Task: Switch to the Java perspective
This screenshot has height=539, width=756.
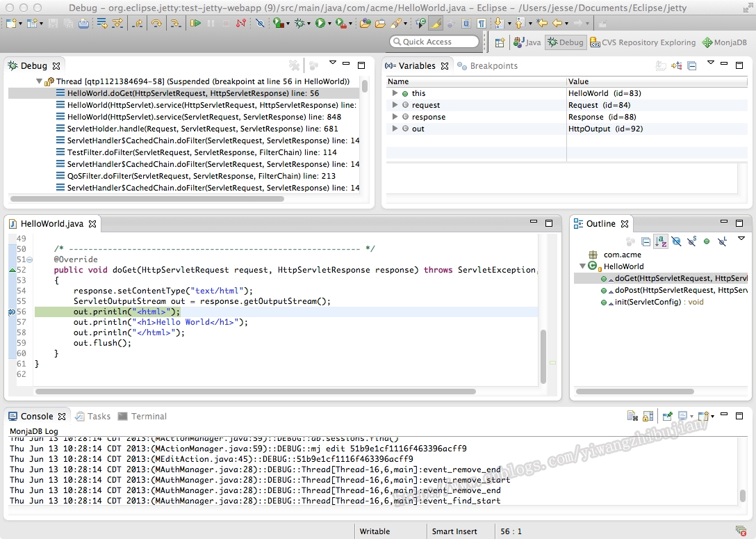Action: coord(527,42)
